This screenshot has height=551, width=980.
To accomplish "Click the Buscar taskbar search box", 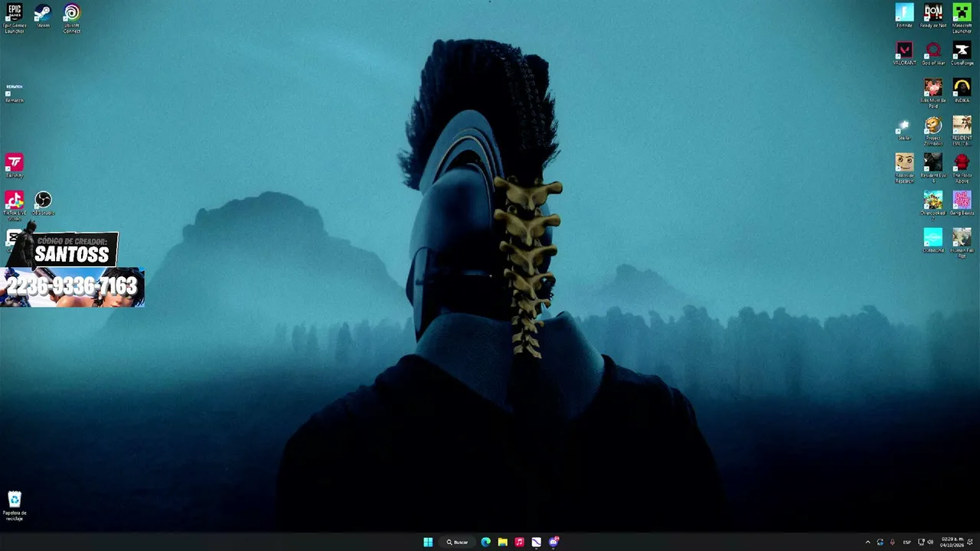I will 458,542.
